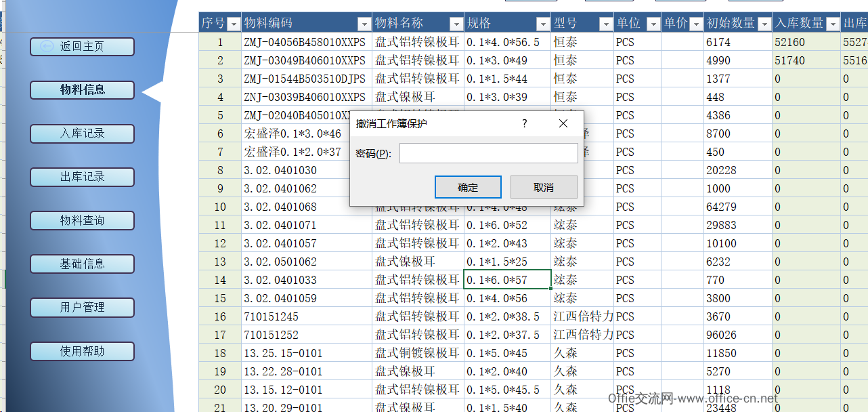
Task: Click the 盘式镍极耳 name cell in row 13
Action: [x=418, y=262]
